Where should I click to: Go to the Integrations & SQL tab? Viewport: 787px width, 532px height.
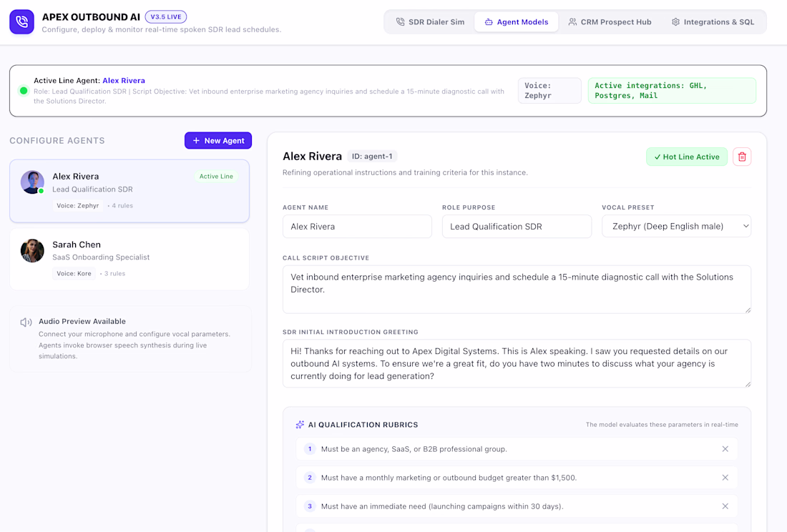tap(713, 22)
